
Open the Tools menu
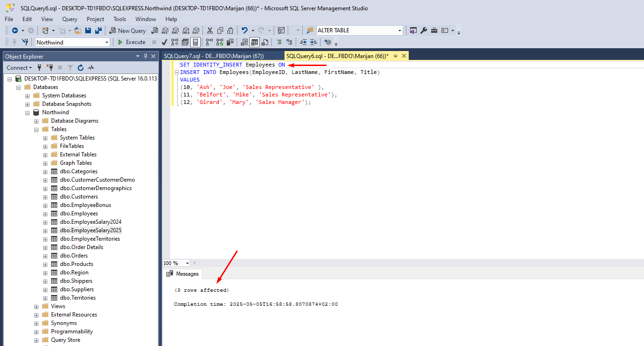pyautogui.click(x=120, y=19)
